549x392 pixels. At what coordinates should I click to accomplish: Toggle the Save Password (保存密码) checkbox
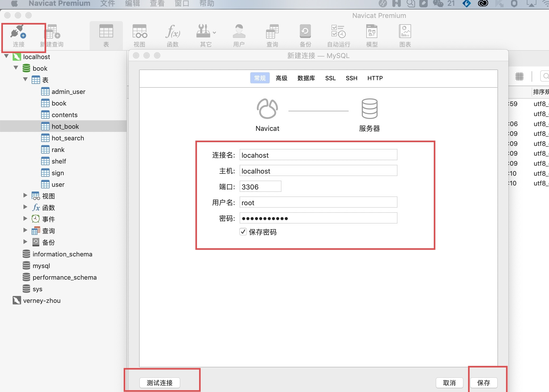click(243, 232)
